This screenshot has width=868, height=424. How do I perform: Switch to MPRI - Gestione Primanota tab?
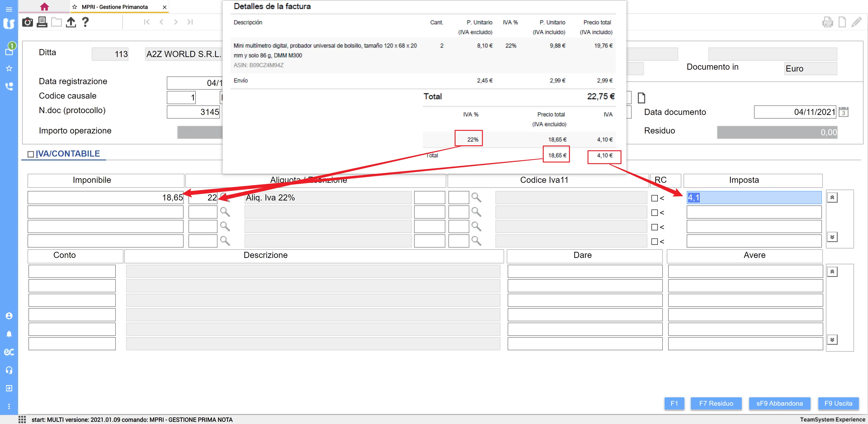coord(115,7)
